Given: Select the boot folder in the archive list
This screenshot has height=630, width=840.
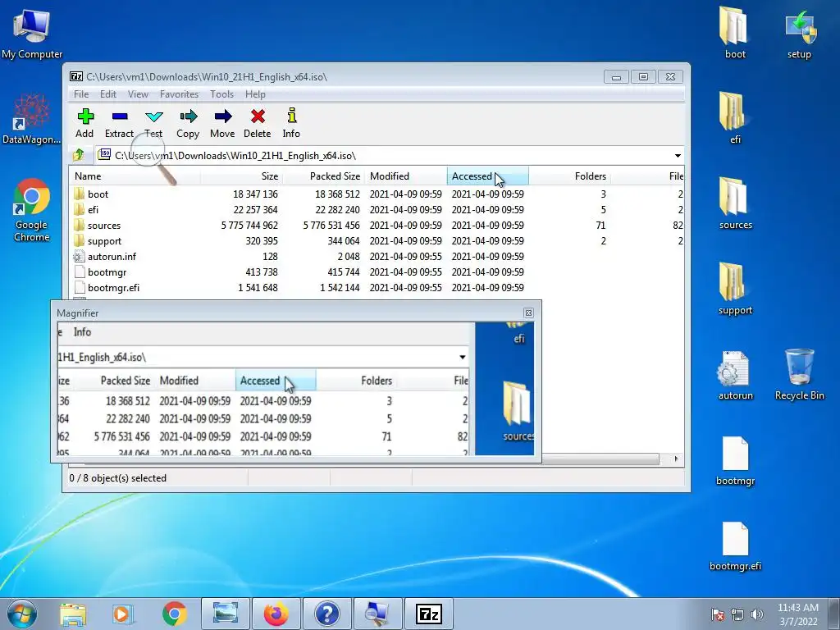Looking at the screenshot, I should coord(98,194).
